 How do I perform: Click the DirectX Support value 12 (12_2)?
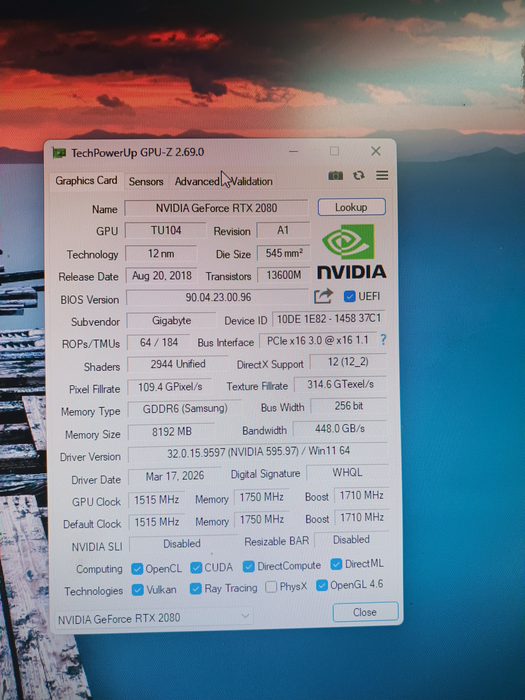pos(348,362)
